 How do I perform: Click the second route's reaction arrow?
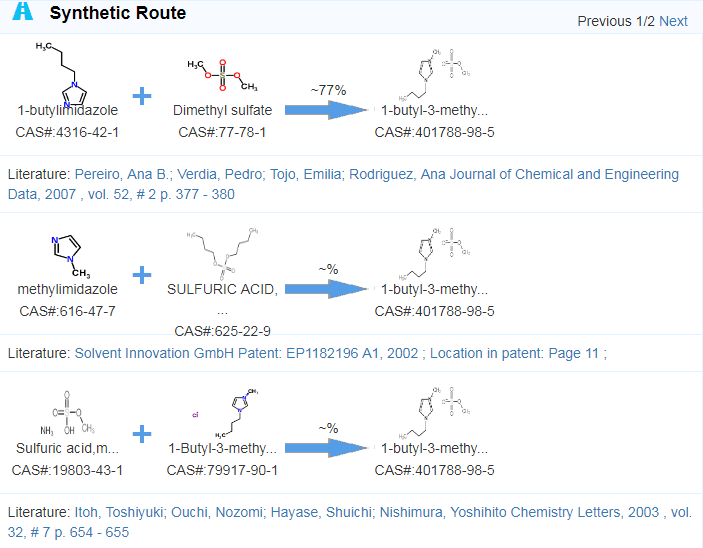(x=326, y=289)
